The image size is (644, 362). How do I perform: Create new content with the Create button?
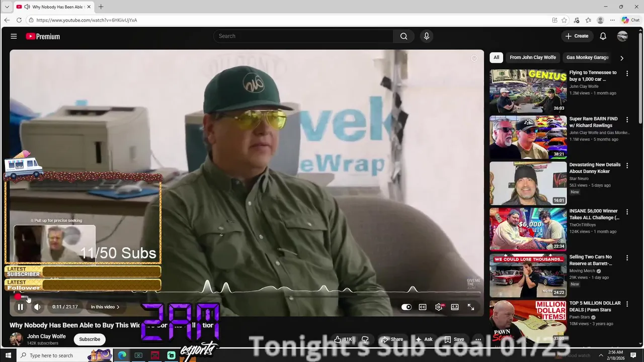[x=577, y=36]
